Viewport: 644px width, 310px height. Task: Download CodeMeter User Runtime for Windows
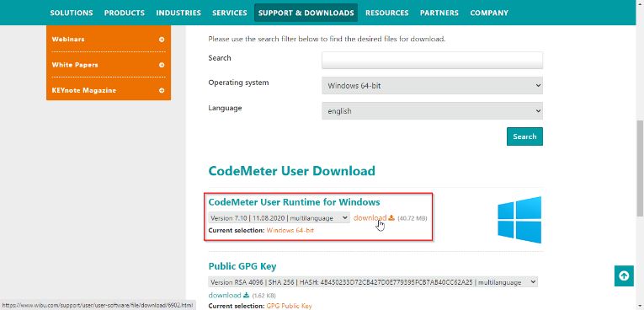click(370, 218)
